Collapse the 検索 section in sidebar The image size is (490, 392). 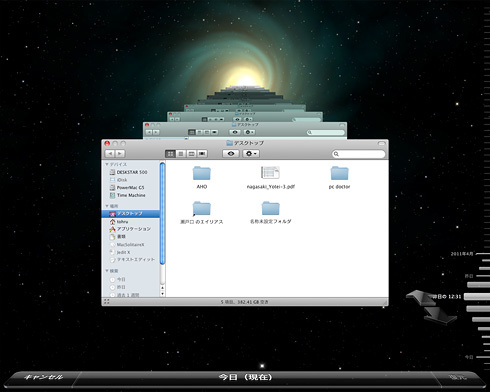(107, 271)
